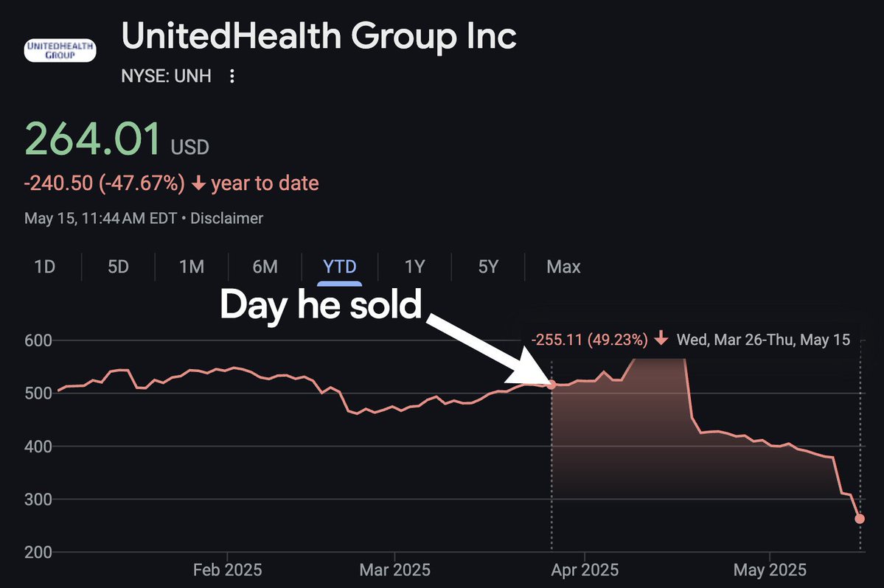Click the red down arrow before "year to date"

(198, 183)
